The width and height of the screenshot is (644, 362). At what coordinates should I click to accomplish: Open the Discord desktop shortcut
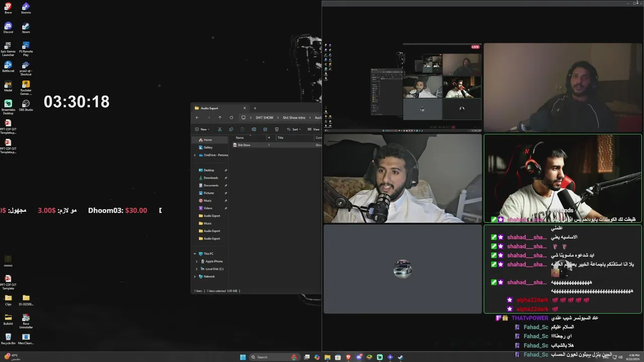(8, 28)
